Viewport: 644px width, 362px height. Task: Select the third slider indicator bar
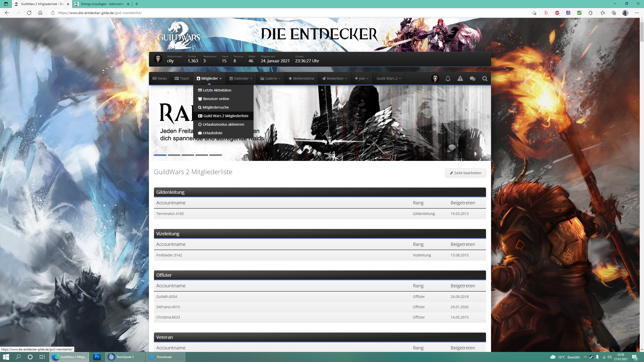pos(188,155)
